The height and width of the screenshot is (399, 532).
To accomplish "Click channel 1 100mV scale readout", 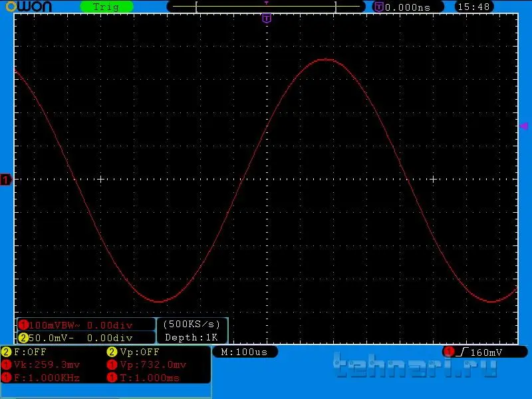I will 55,325.
